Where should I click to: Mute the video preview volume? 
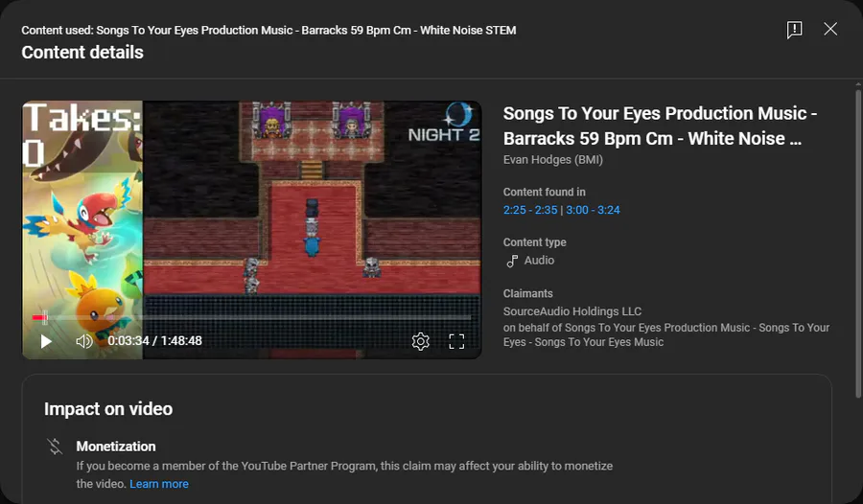pos(83,342)
